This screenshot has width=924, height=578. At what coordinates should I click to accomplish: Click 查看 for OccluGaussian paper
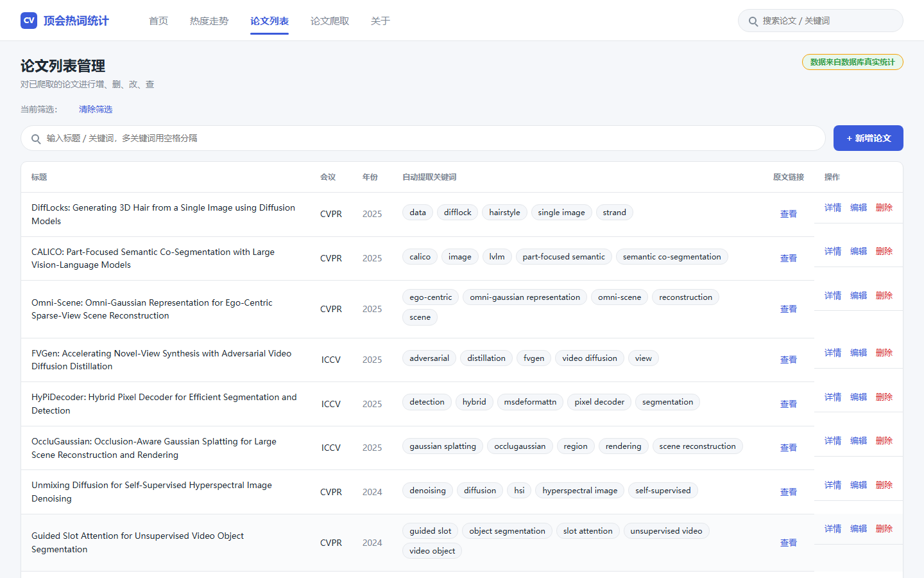789,448
